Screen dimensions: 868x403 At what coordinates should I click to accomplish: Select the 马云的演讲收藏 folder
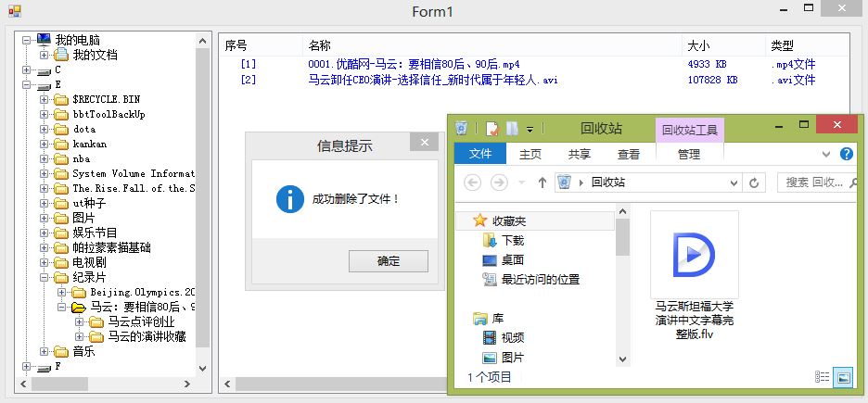pyautogui.click(x=147, y=336)
